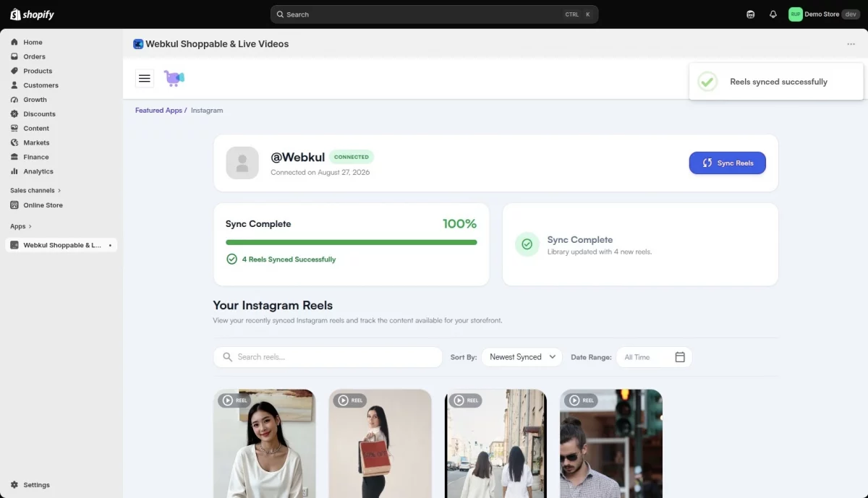This screenshot has height=498, width=868.
Task: Click the search magnifier icon in reels filter
Action: click(x=227, y=357)
